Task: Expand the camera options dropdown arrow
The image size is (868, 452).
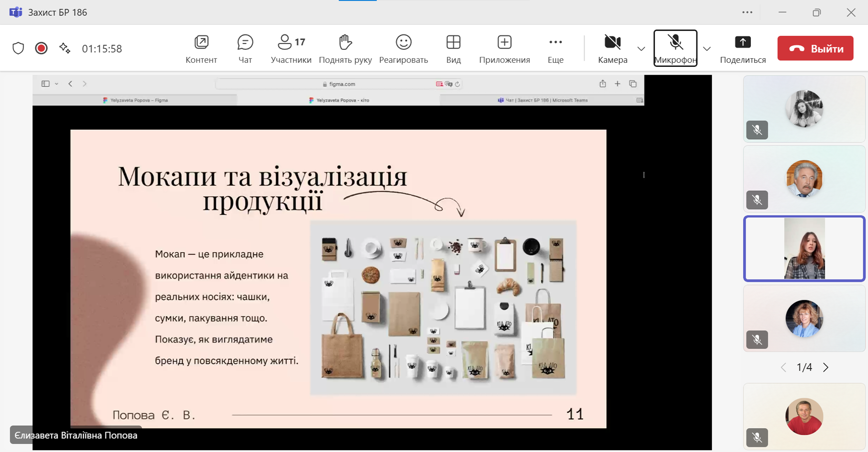Action: point(641,49)
